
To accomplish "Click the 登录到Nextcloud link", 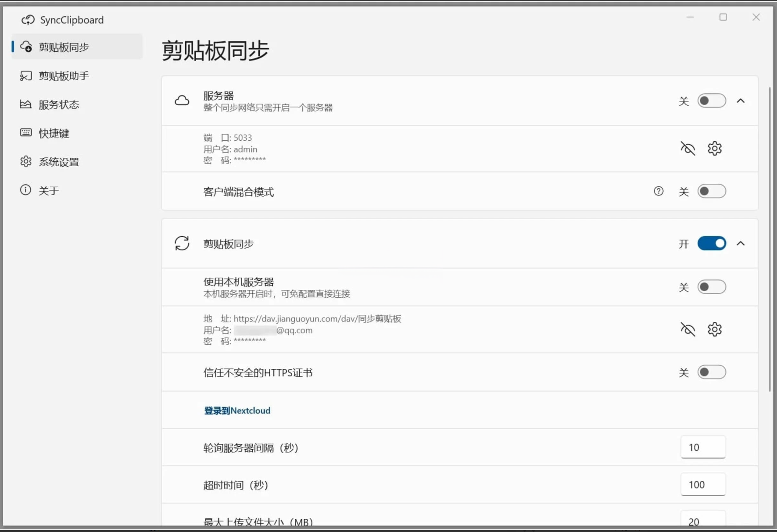I will [x=237, y=411].
